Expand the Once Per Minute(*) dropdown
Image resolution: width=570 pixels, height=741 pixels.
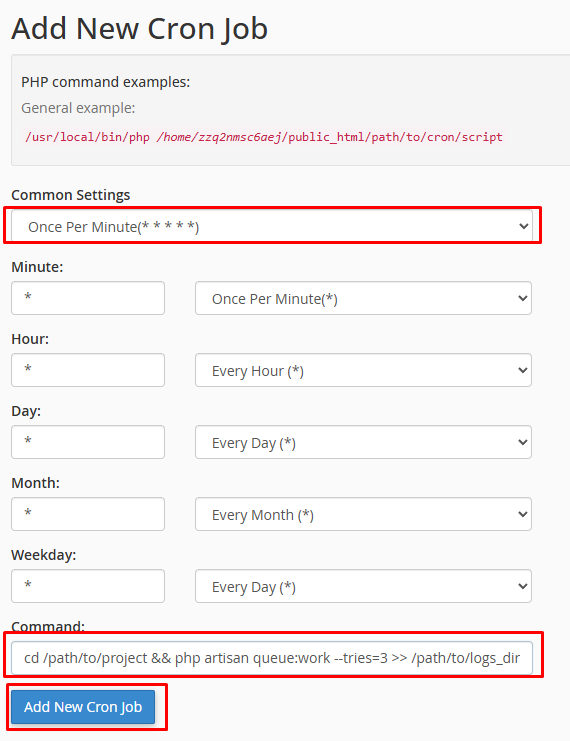[363, 298]
